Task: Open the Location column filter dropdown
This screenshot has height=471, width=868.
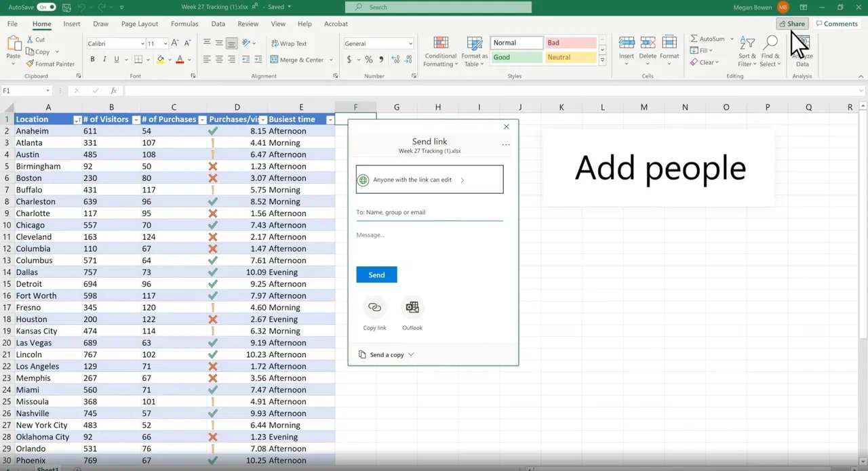Action: click(77, 120)
